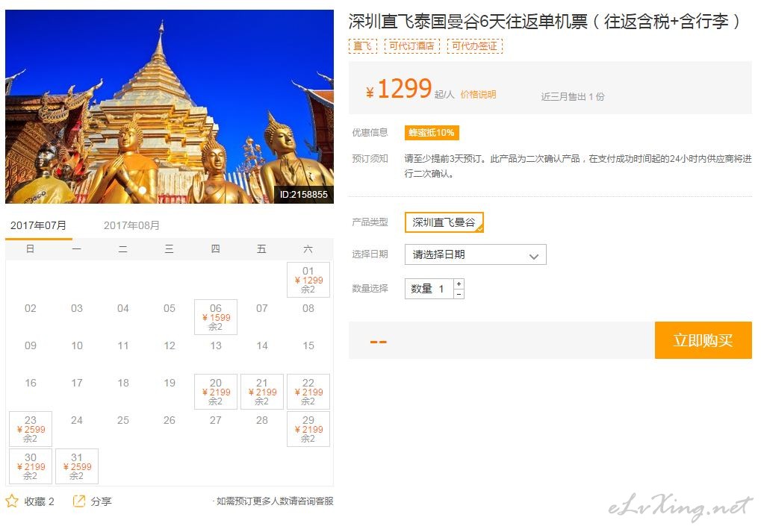Screen dimensions: 761x532
Task: Click the product title 深圳直飞泰国曼谷6天往返单机票
Action: click(544, 22)
